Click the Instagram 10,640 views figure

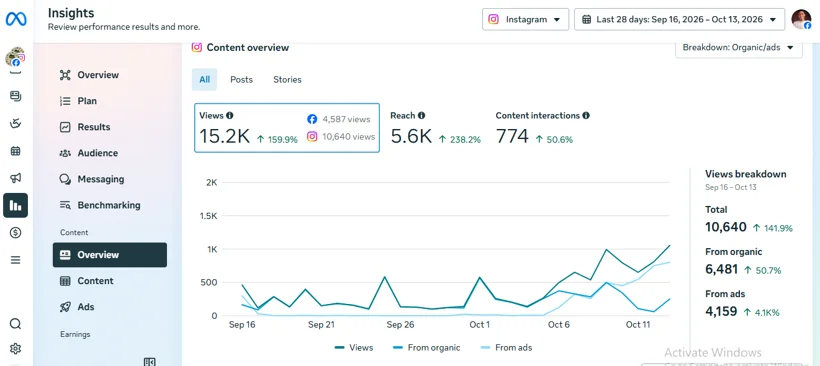pyautogui.click(x=341, y=136)
